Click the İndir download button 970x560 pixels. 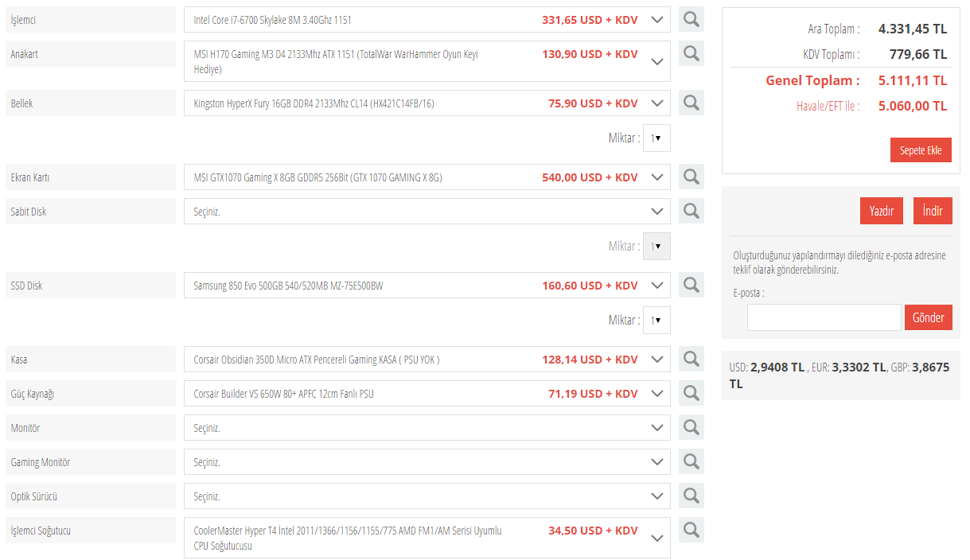pos(932,211)
